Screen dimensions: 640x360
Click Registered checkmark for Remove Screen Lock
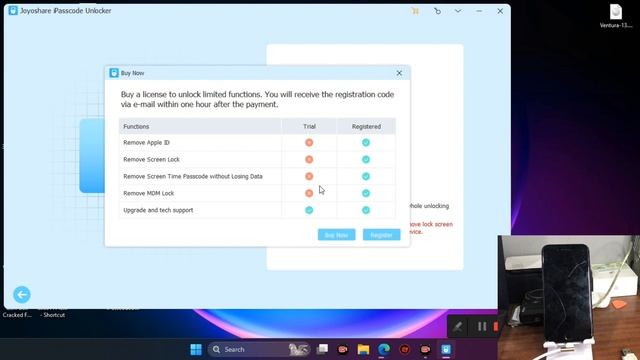click(366, 160)
